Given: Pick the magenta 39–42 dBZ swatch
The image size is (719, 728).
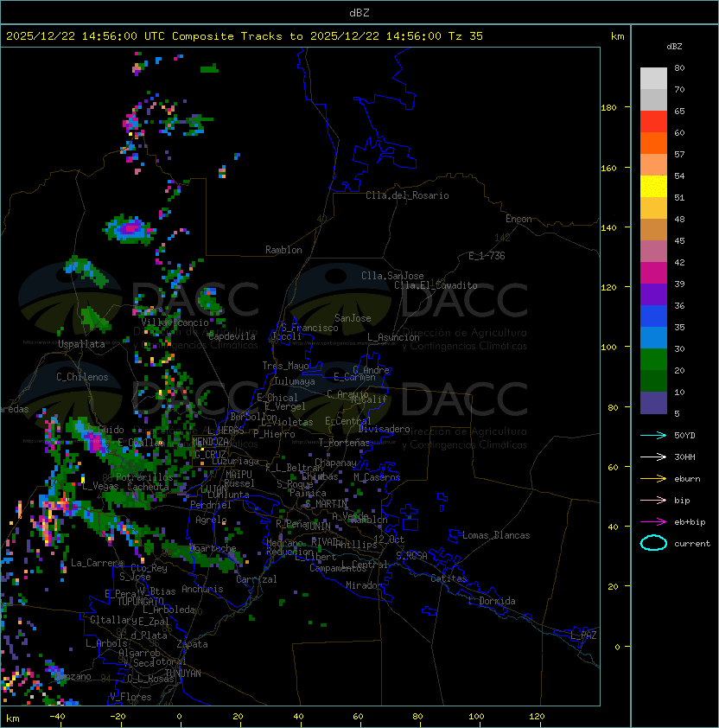Looking at the screenshot, I should (653, 273).
